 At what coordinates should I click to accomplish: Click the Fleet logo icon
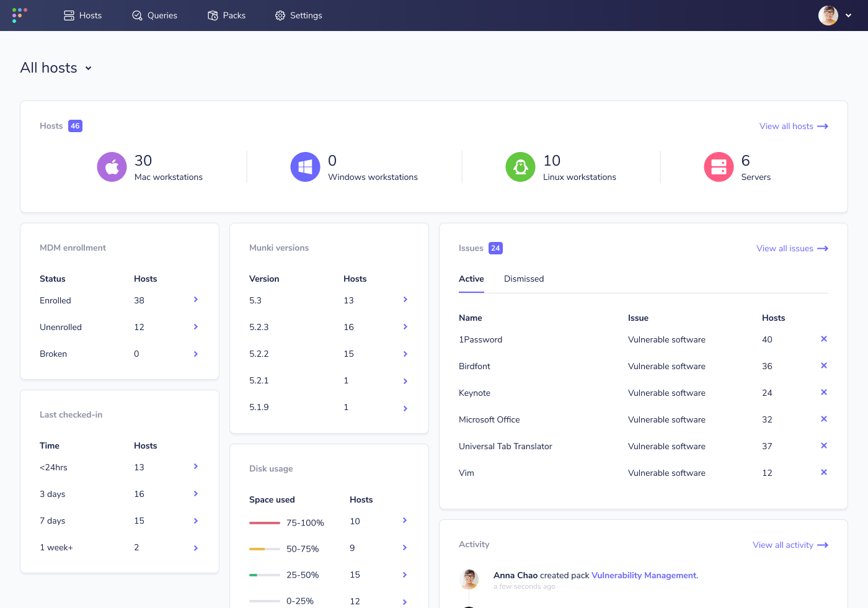18,15
